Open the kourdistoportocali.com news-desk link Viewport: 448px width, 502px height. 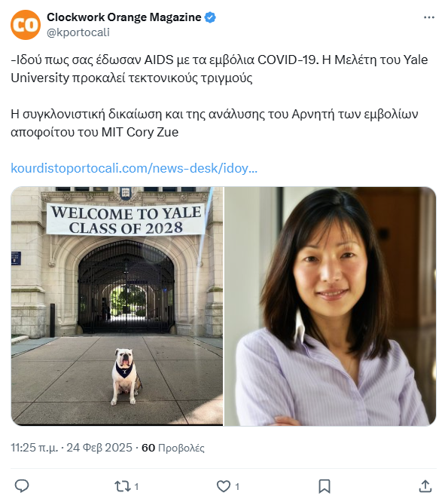134,168
